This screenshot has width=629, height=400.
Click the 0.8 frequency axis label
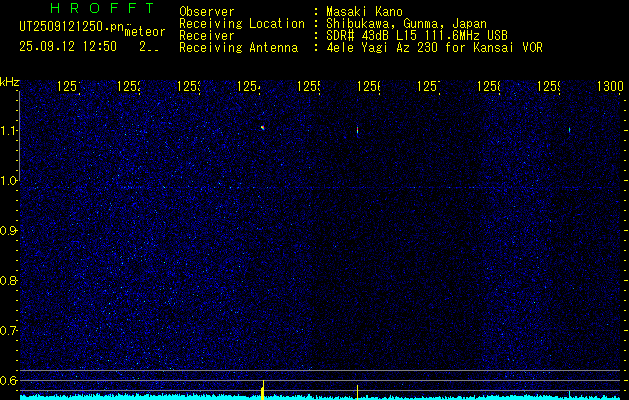tap(9, 280)
